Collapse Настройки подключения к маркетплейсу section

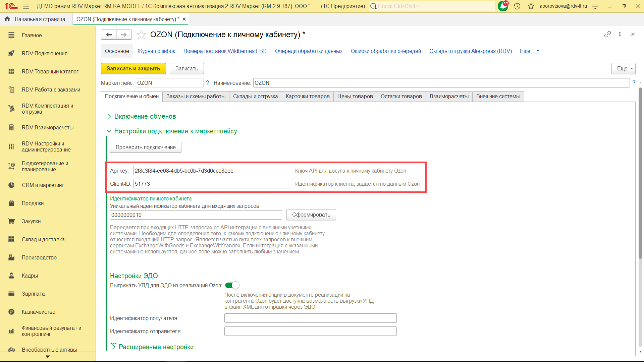click(x=175, y=131)
